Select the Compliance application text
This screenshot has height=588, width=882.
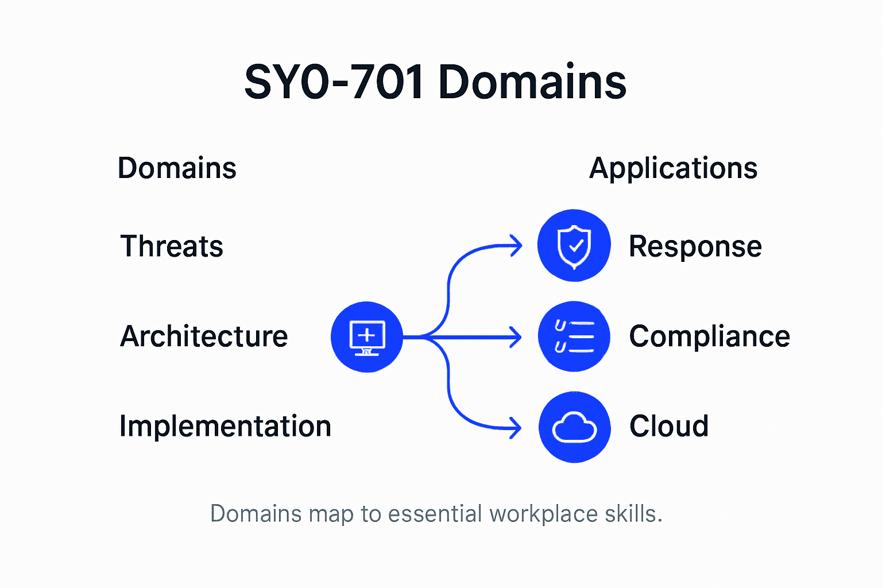[709, 336]
